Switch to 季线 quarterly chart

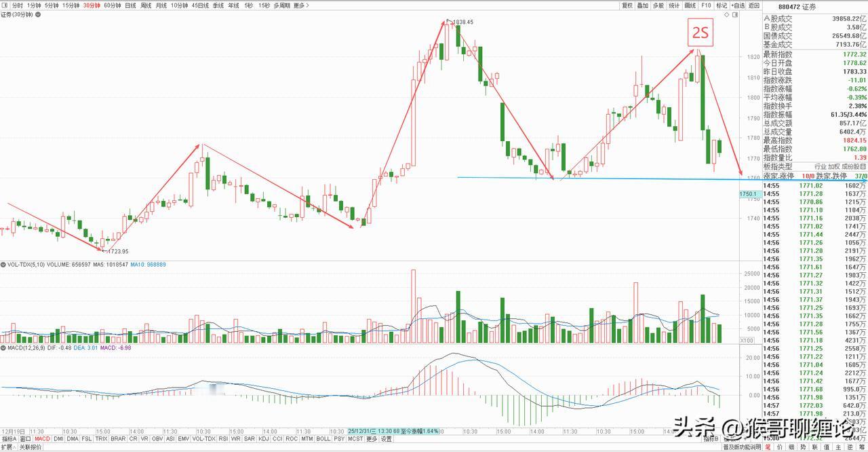[218, 5]
